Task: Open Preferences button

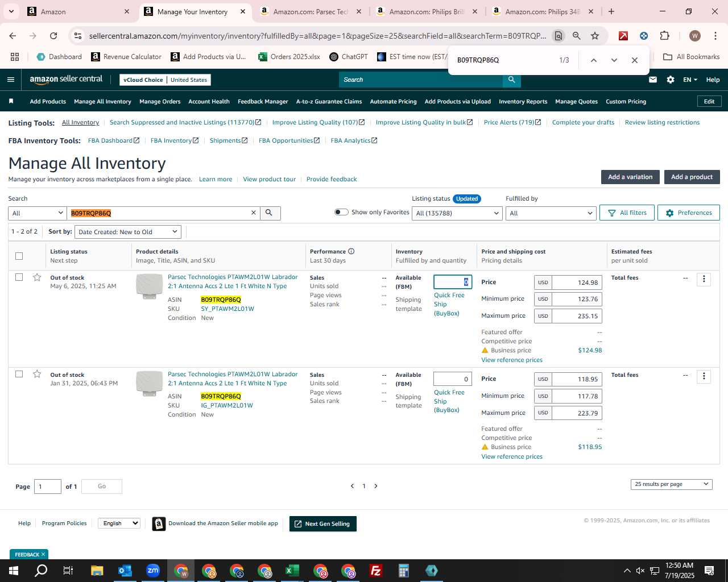Action: point(688,213)
